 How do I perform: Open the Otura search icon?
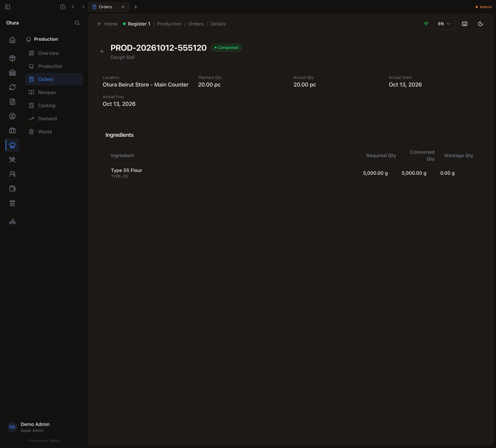[x=77, y=23]
